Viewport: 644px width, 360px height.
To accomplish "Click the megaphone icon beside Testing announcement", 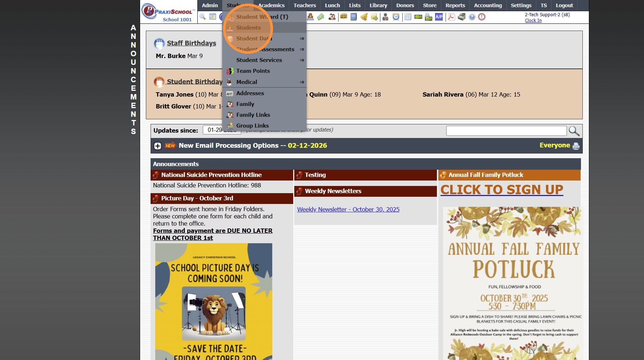I will (299, 175).
